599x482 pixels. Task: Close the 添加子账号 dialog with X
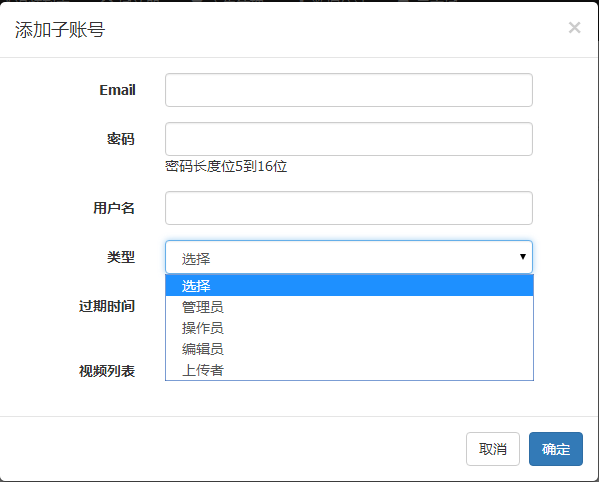pyautogui.click(x=574, y=27)
